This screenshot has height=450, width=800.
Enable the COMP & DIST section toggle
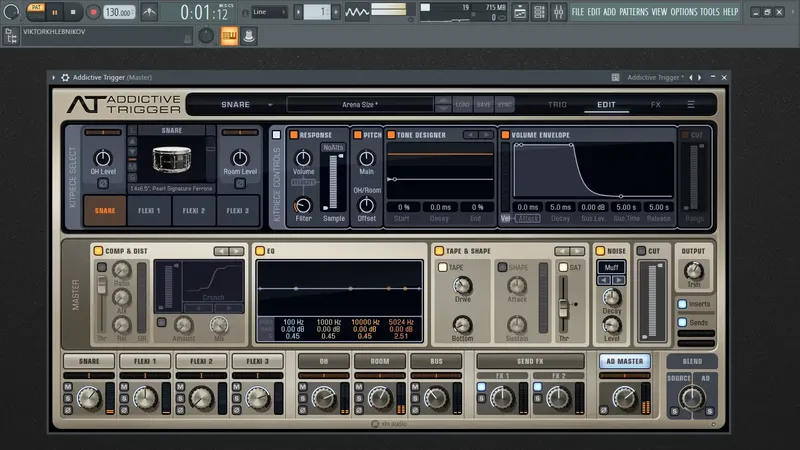tap(98, 251)
